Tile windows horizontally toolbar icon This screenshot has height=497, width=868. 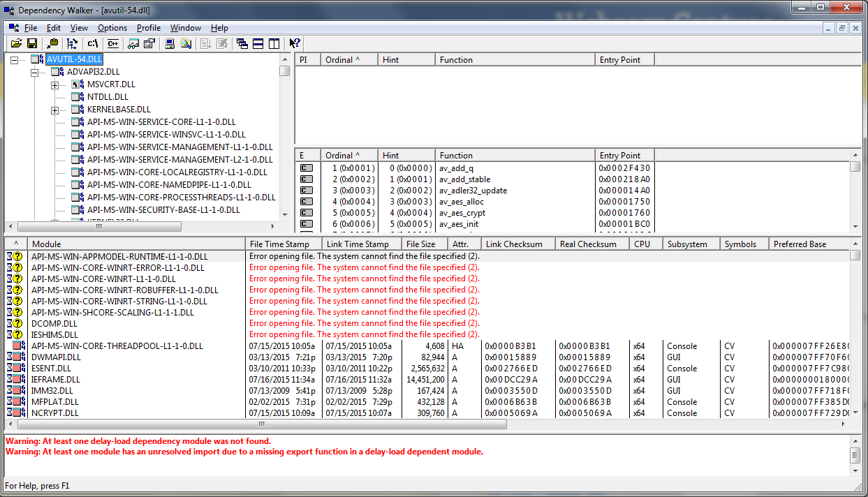(258, 43)
